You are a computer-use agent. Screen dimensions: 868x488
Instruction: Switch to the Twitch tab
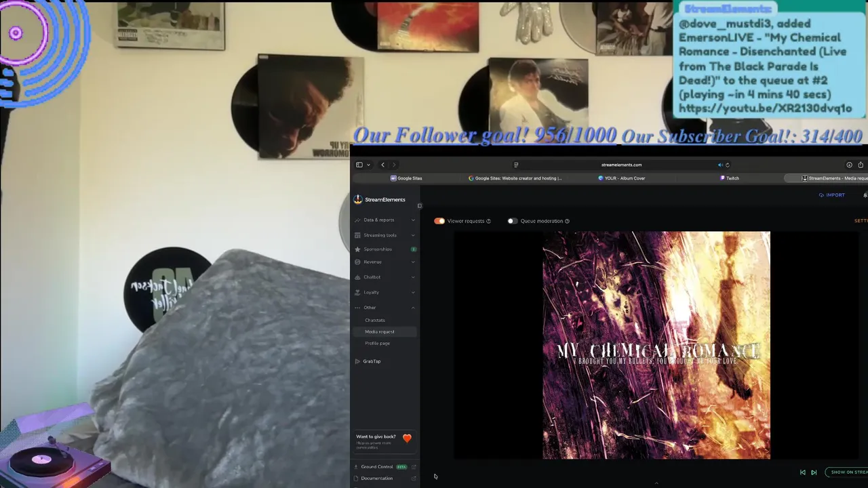click(x=729, y=178)
